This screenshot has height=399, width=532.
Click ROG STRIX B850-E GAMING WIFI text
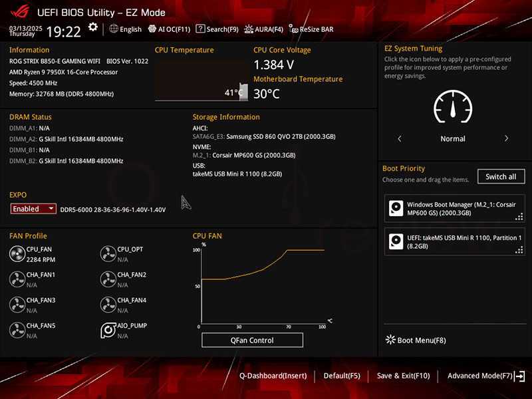click(55, 61)
